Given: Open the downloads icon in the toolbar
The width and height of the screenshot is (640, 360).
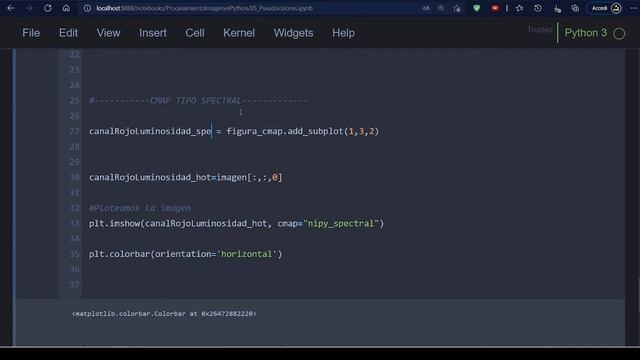Looking at the screenshot, I should pos(557,9).
